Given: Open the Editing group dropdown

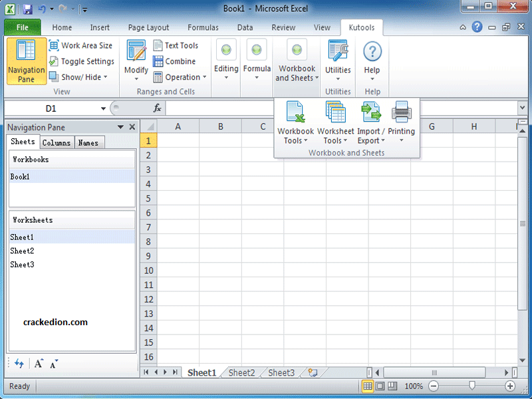Looking at the screenshot, I should [226, 60].
